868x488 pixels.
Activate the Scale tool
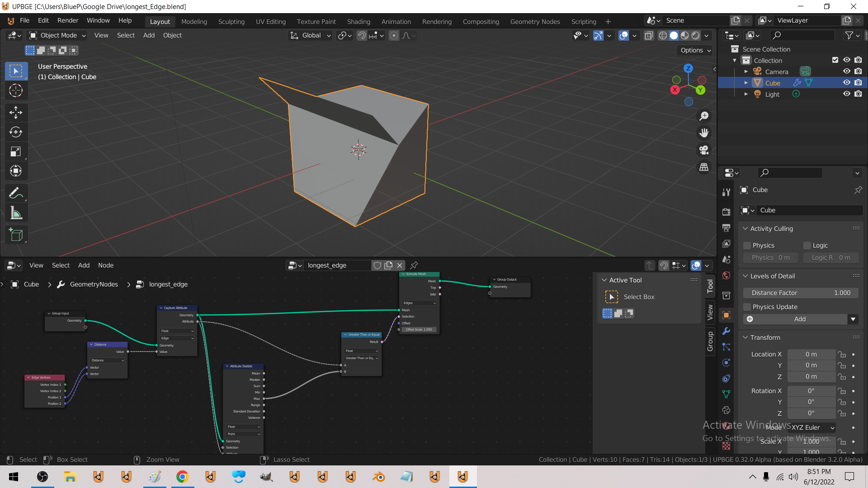(16, 151)
